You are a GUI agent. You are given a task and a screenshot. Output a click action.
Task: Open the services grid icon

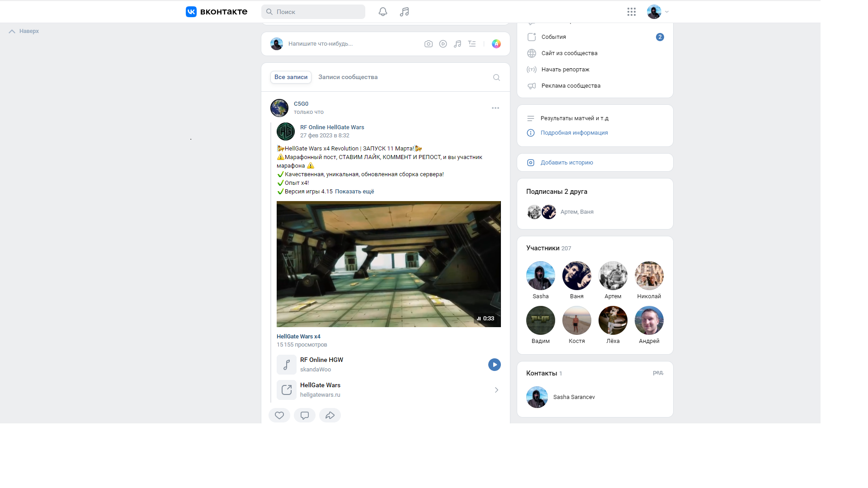(x=632, y=12)
